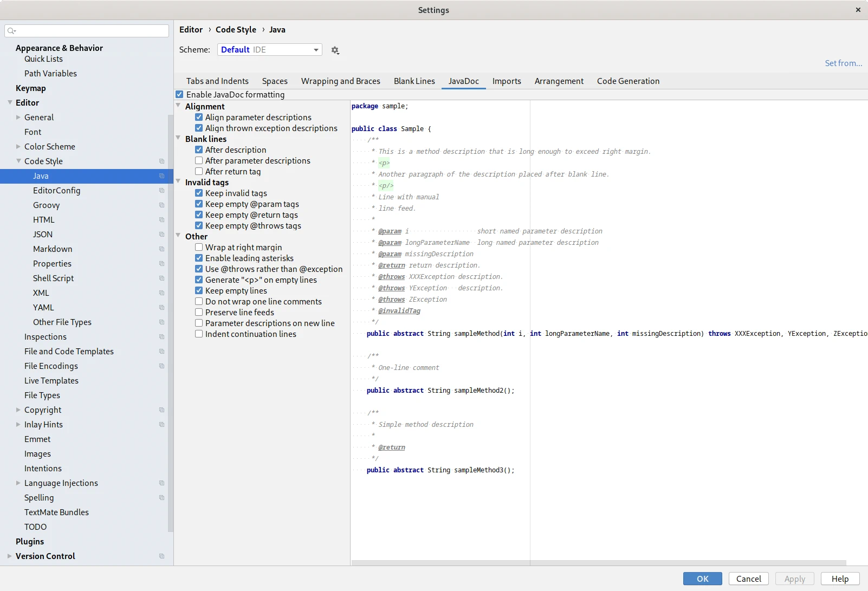Screen dimensions: 868x591
Task: Switch to the Imports tab
Action: pos(506,81)
